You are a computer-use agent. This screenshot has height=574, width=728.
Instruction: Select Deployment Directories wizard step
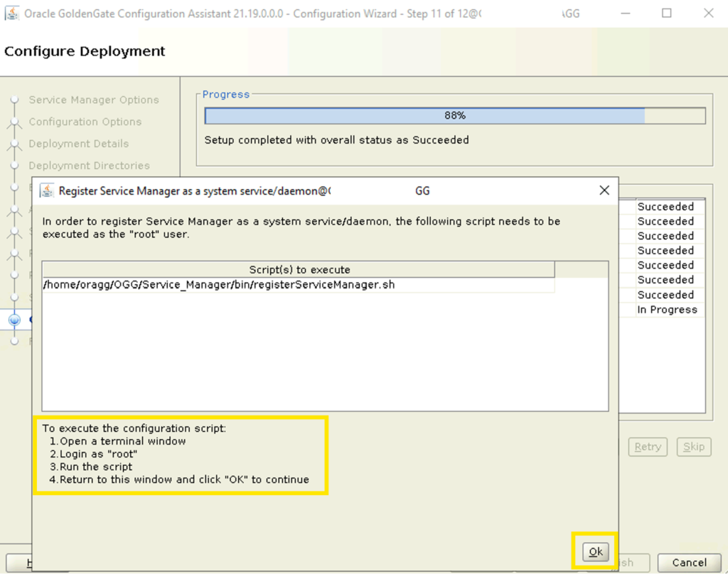point(89,166)
